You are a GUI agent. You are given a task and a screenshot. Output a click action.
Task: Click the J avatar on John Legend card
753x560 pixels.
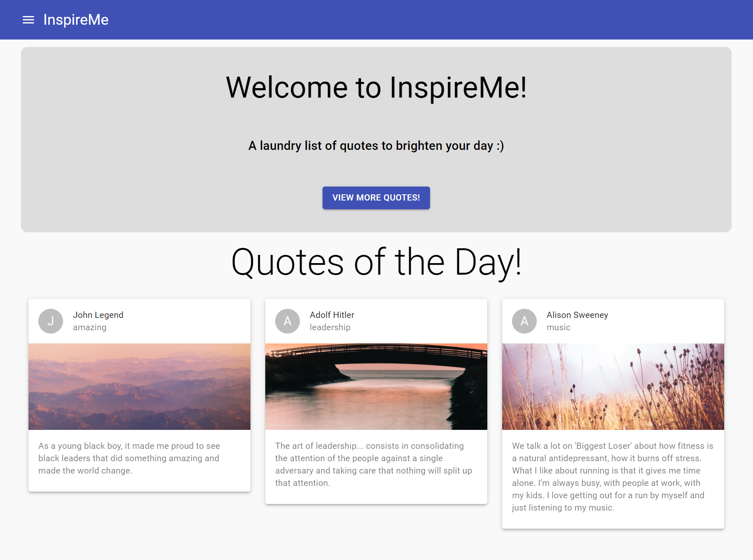51,321
